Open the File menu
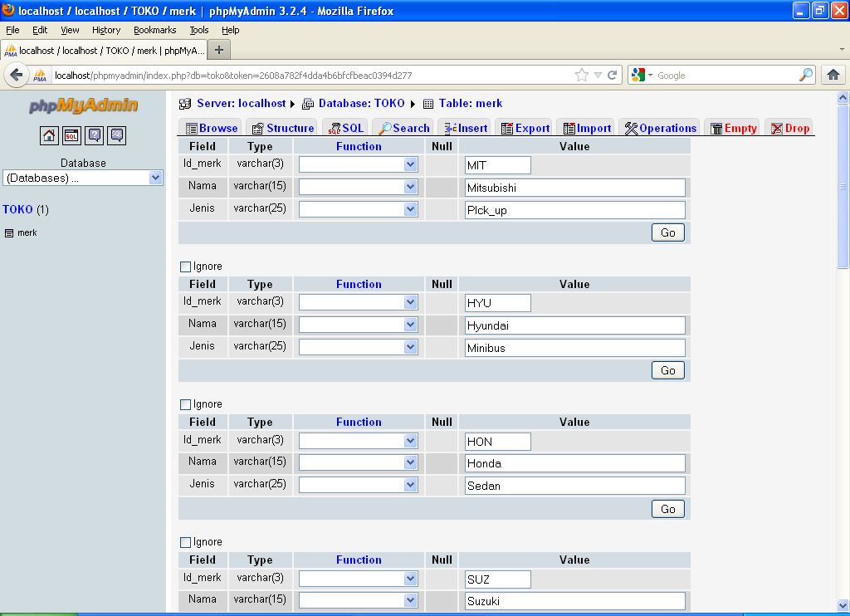Screen dimensions: 850x616 tap(12, 30)
